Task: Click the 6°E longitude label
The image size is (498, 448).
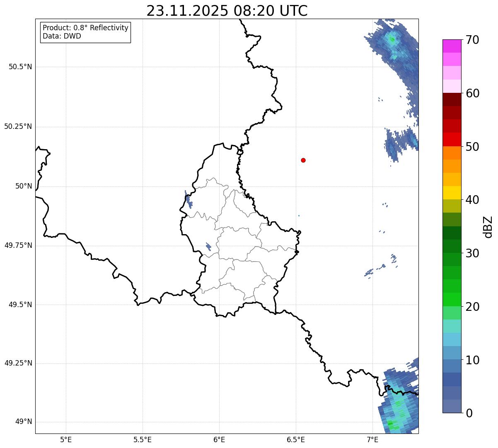Action: coord(219,439)
